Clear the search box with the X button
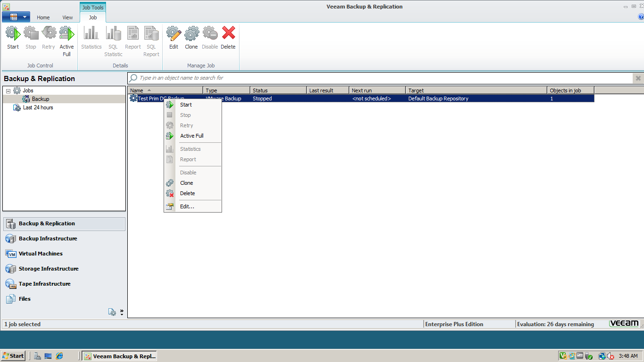 click(x=638, y=78)
